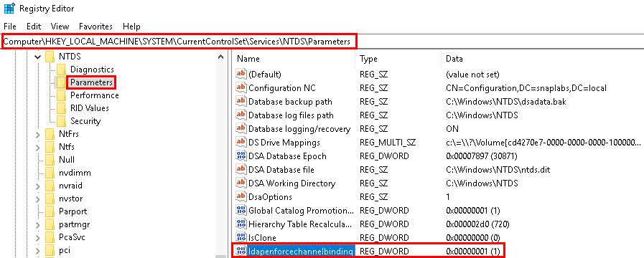Open the File menu
This screenshot has height=258, width=644.
[x=10, y=27]
